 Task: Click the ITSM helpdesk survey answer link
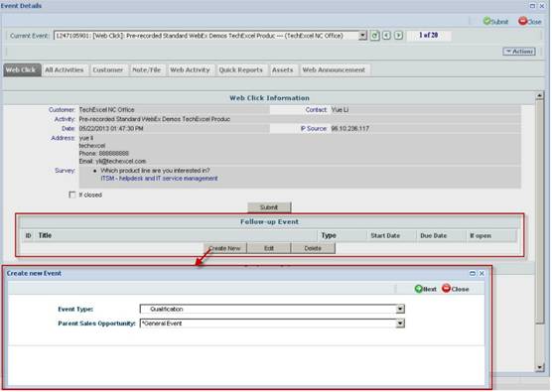(159, 179)
